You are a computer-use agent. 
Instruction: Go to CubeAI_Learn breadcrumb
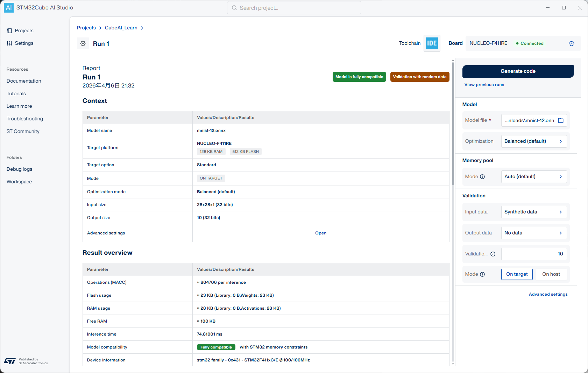(x=121, y=28)
